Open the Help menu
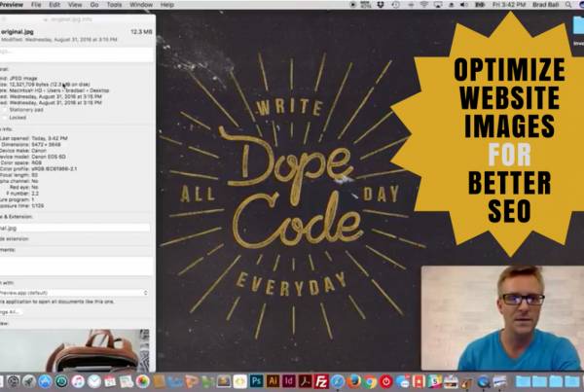584x392 pixels. coord(167,5)
